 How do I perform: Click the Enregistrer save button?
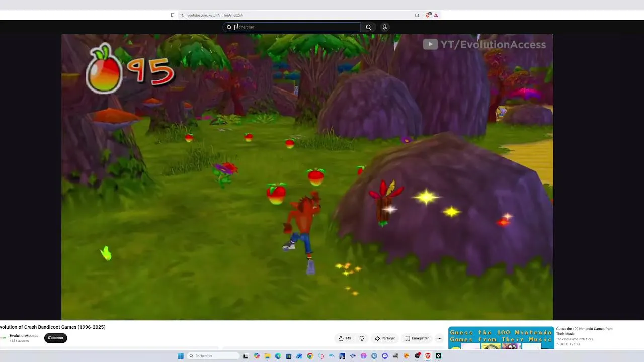417,338
